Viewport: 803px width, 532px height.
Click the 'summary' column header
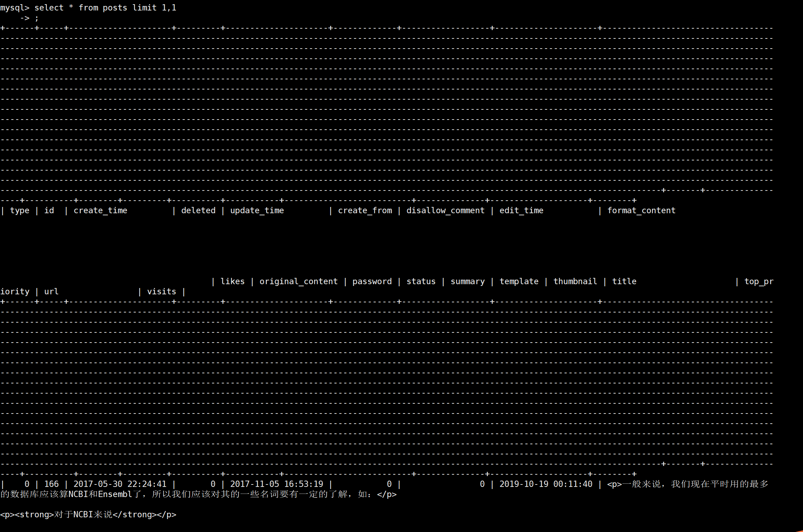tap(468, 281)
